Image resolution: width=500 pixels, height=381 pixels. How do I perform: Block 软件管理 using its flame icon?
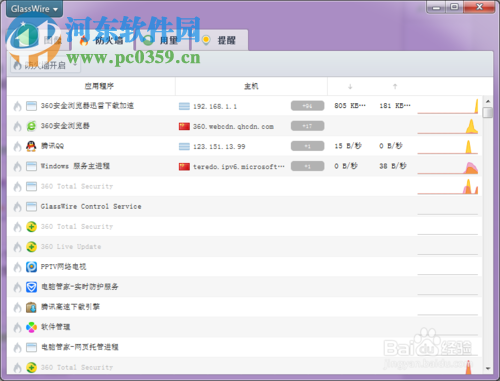click(x=17, y=327)
